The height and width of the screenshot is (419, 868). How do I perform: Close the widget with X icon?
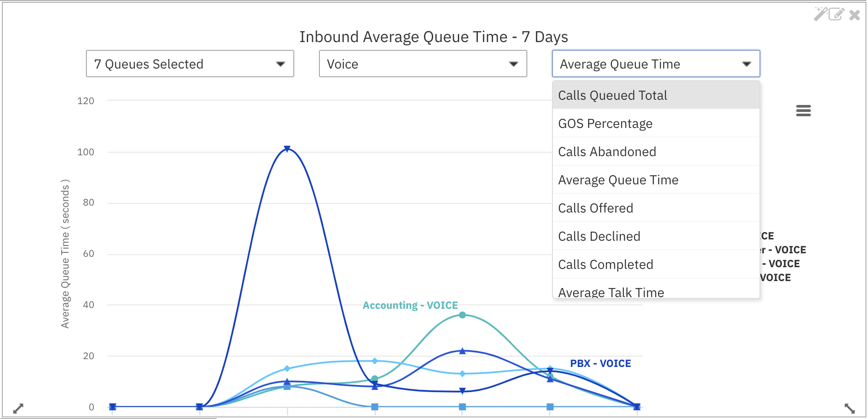855,15
